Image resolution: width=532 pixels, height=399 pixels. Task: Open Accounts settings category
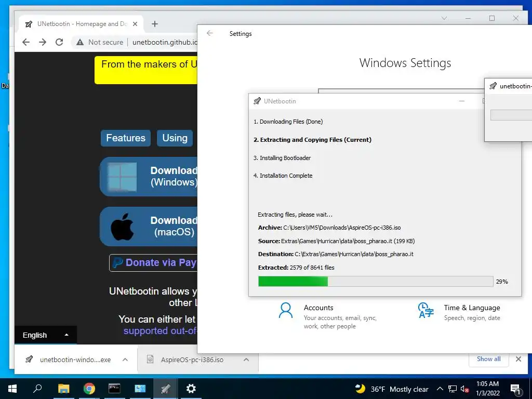click(x=328, y=316)
